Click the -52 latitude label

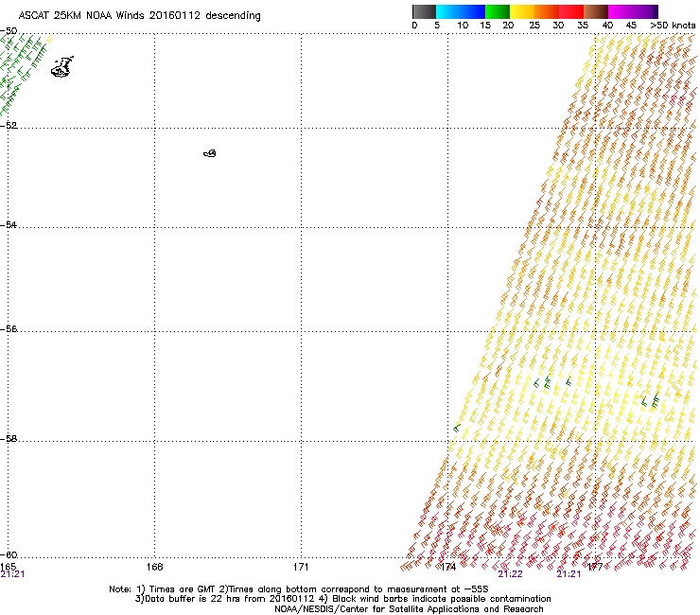point(9,125)
